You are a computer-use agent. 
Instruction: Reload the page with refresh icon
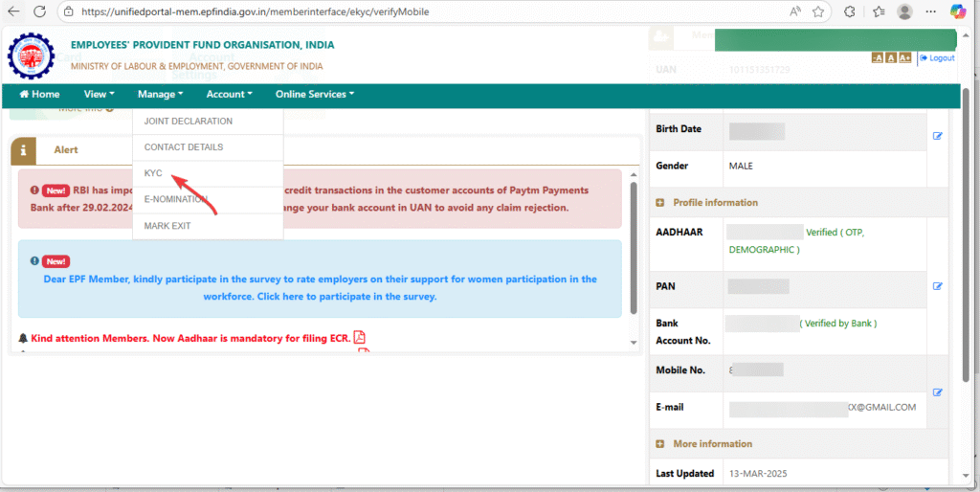point(39,11)
